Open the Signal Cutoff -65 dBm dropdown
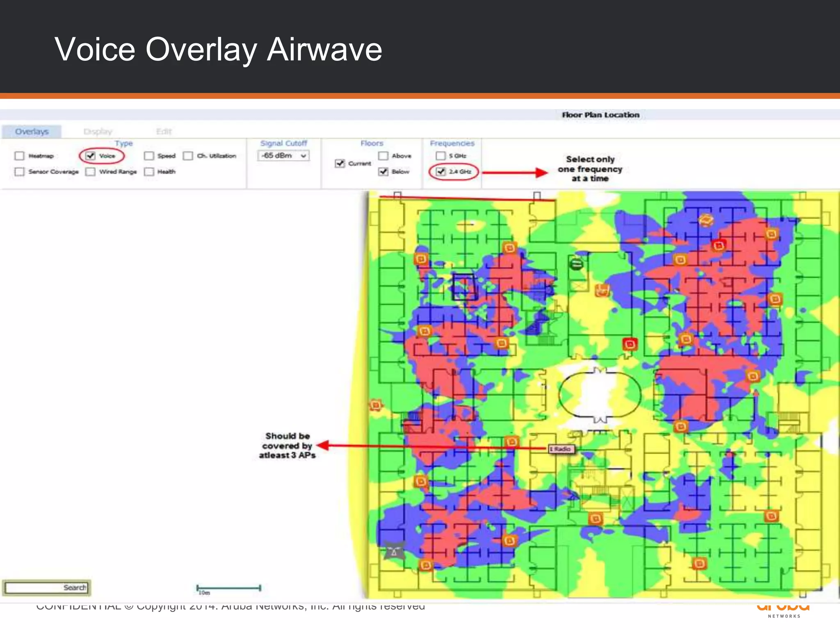 pyautogui.click(x=283, y=156)
